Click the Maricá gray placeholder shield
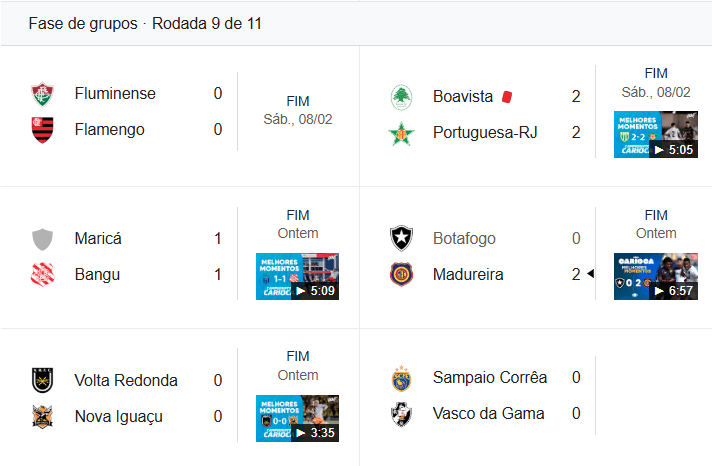This screenshot has width=712, height=466. (x=42, y=239)
